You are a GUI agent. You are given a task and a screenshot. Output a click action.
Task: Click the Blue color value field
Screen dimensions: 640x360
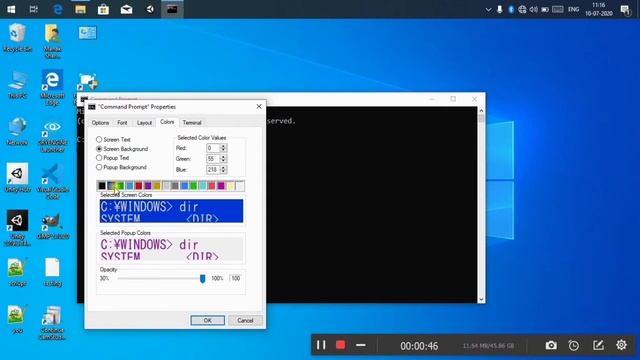pos(213,169)
